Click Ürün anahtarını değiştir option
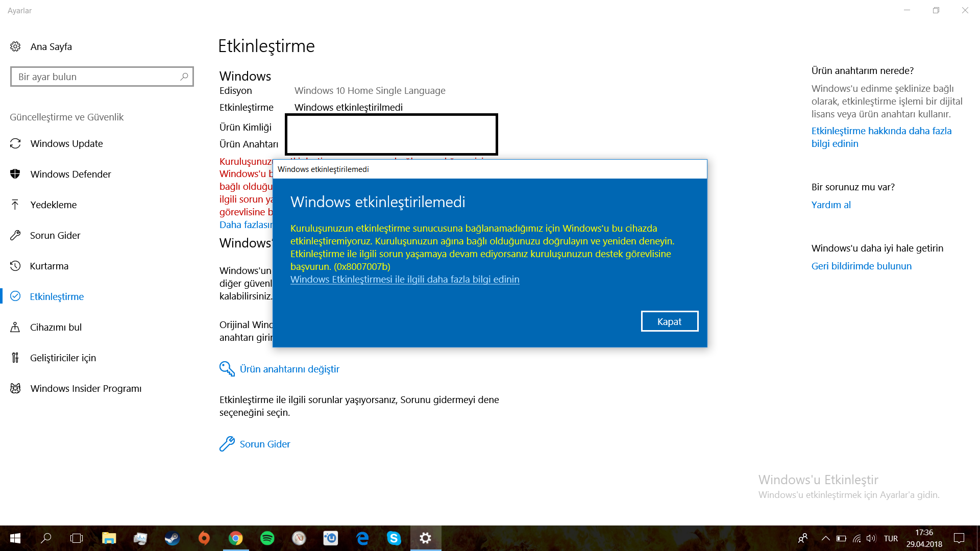The image size is (980, 551). (289, 369)
